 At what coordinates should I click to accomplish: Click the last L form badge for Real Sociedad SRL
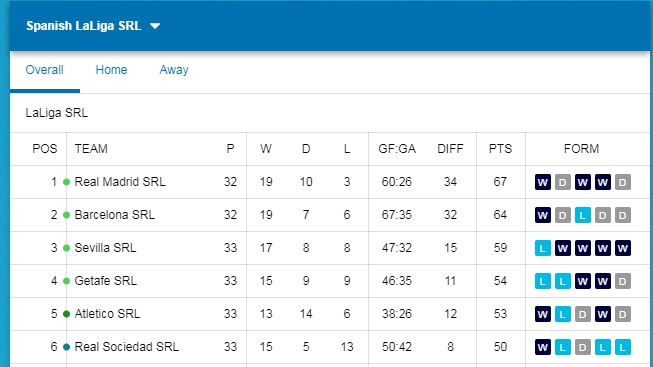(623, 347)
